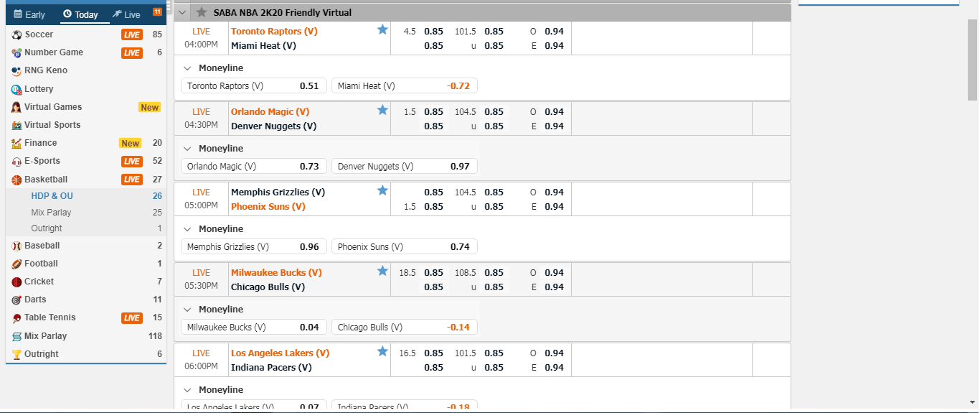Click the Table Tennis LIVE badge
Viewport: 980px width, 413px height.
coord(132,317)
